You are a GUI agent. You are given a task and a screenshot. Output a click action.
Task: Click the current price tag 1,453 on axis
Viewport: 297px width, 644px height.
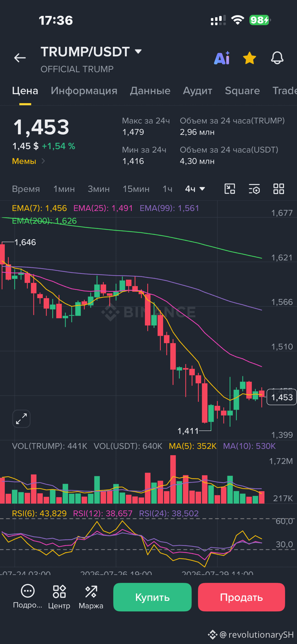point(282,397)
